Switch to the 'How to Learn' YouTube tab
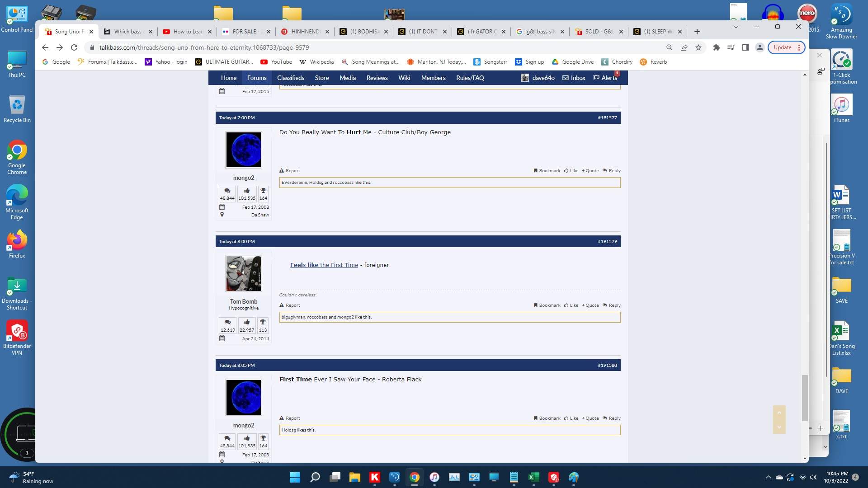 click(x=187, y=32)
